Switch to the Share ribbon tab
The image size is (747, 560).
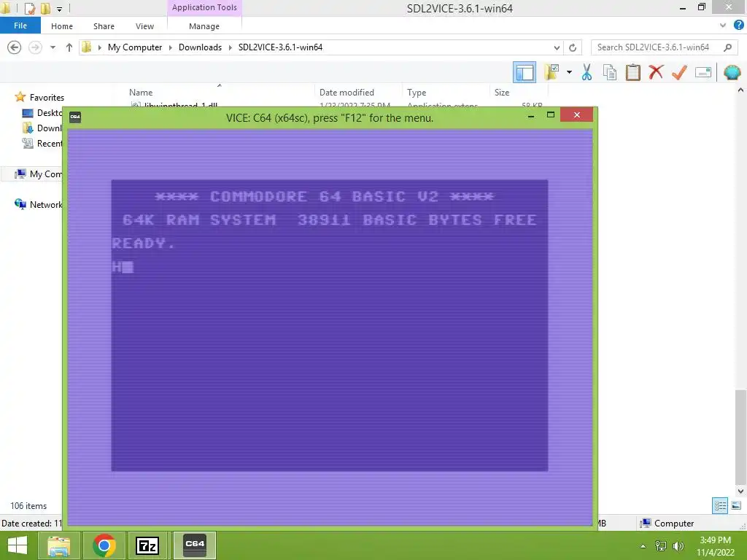coord(104,26)
